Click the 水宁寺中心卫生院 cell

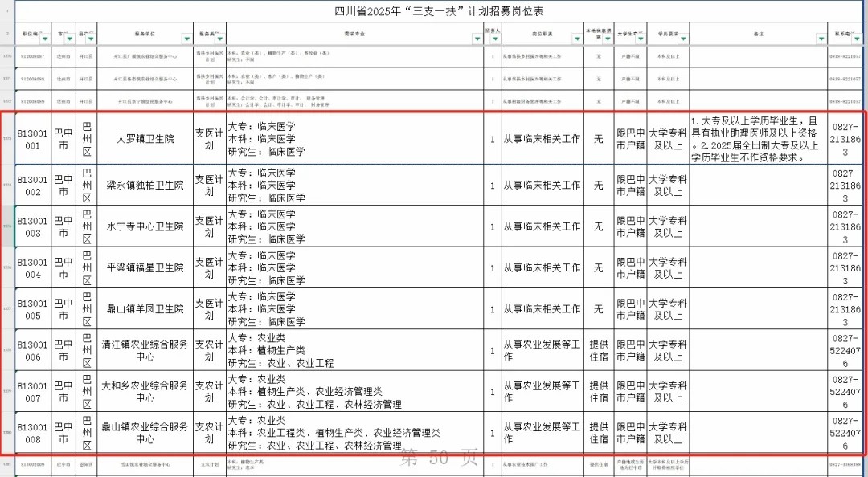[145, 226]
